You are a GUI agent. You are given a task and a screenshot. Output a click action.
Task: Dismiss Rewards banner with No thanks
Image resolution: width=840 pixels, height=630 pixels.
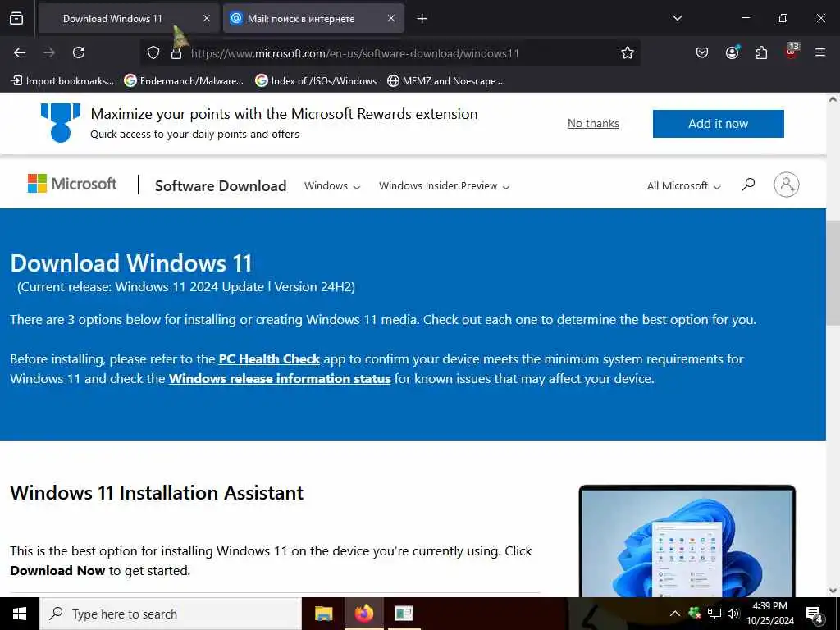pyautogui.click(x=593, y=124)
